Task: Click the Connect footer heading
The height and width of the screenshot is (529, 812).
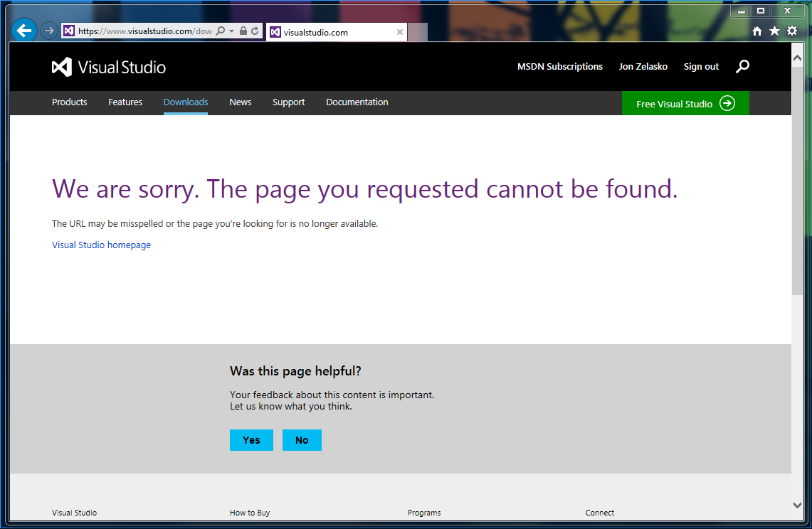Action: pyautogui.click(x=600, y=513)
